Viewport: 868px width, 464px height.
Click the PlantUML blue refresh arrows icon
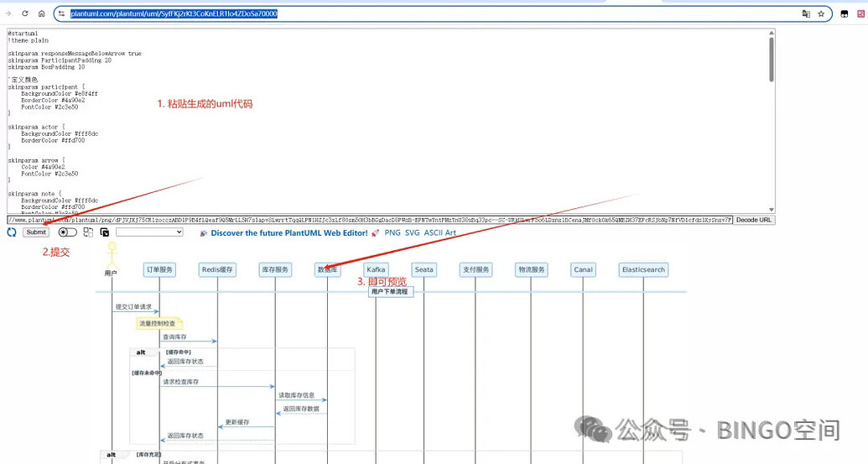point(12,232)
